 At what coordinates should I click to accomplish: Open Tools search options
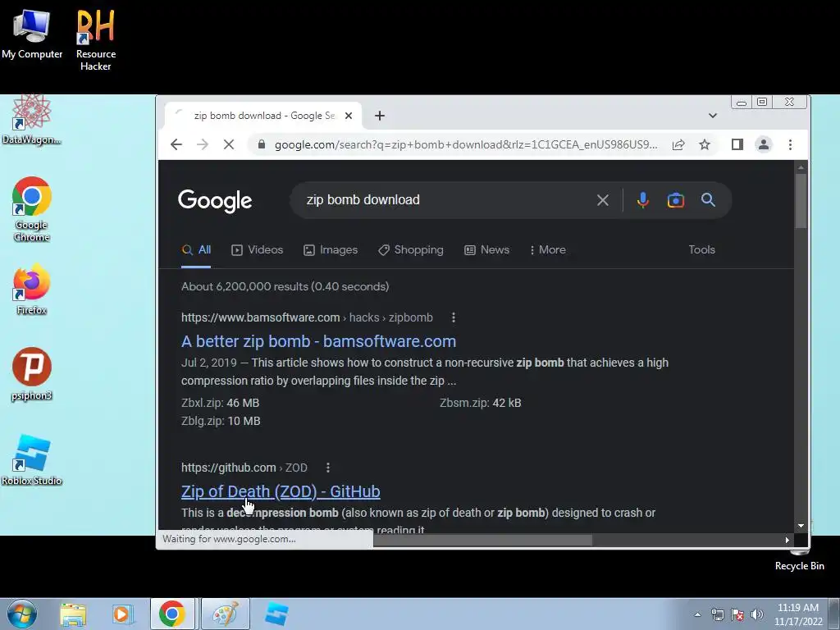tap(702, 250)
